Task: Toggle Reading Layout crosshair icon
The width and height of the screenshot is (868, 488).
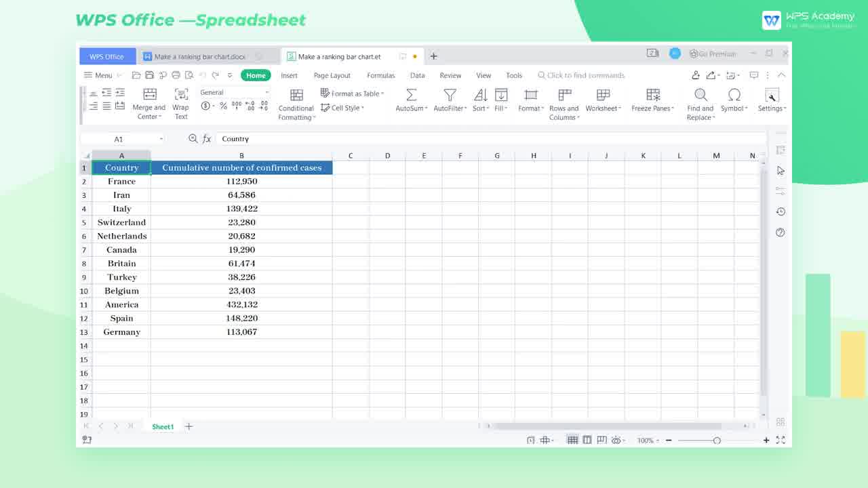Action: coord(544,440)
